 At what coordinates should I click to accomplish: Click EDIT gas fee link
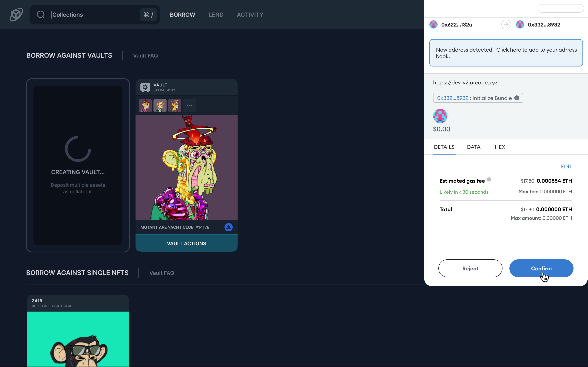coord(566,167)
